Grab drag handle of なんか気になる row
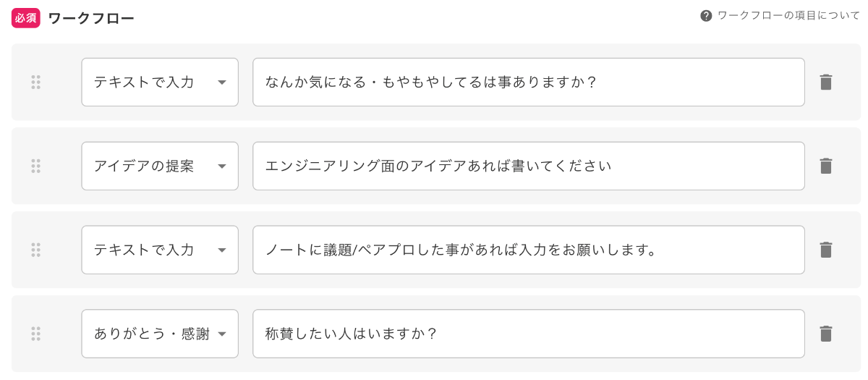 [x=35, y=83]
